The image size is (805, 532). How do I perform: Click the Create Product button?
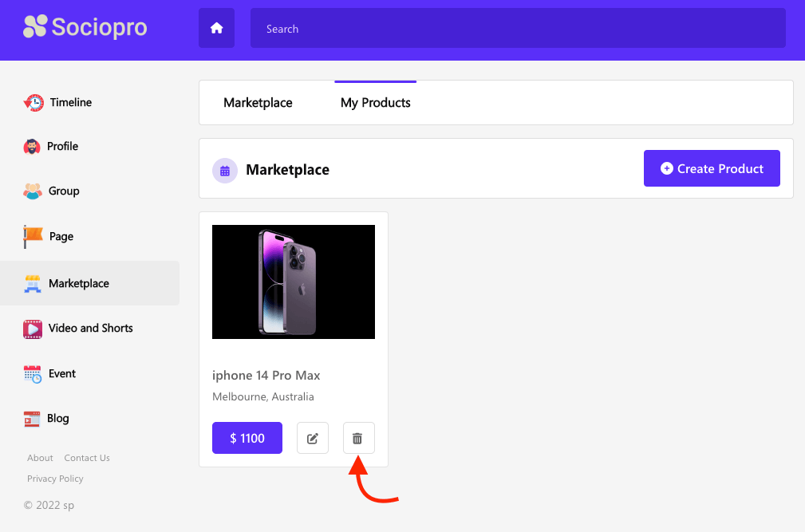click(711, 168)
